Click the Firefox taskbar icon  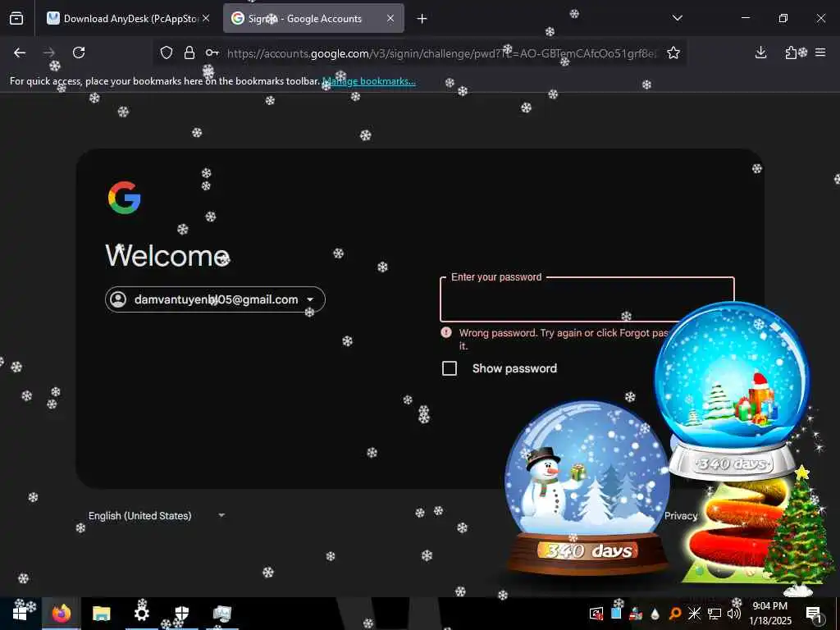tap(61, 614)
